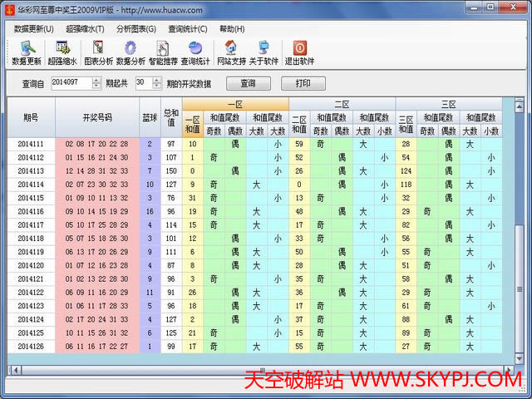Open the 超强缩水 tool icon
Image resolution: width=532 pixels, height=399 pixels.
(62, 52)
